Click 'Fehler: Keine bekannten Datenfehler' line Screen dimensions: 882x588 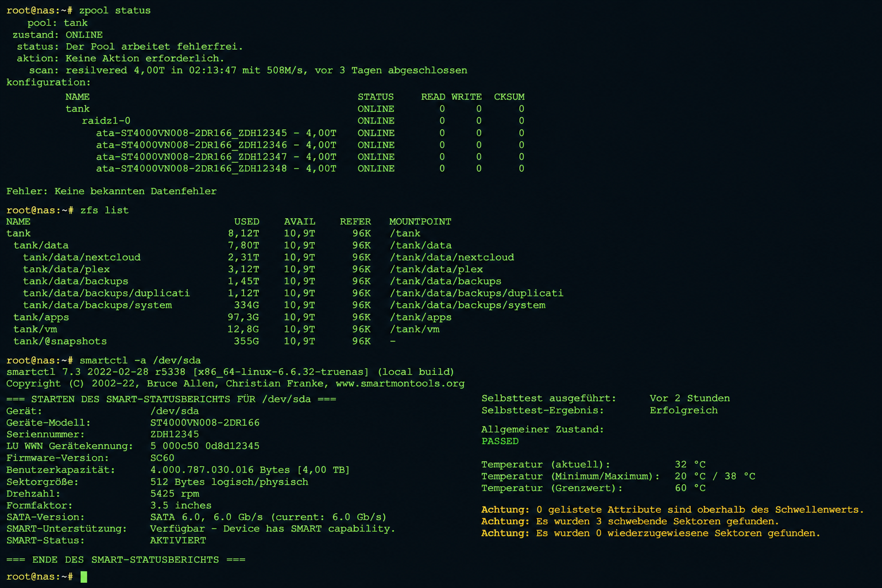click(x=111, y=191)
